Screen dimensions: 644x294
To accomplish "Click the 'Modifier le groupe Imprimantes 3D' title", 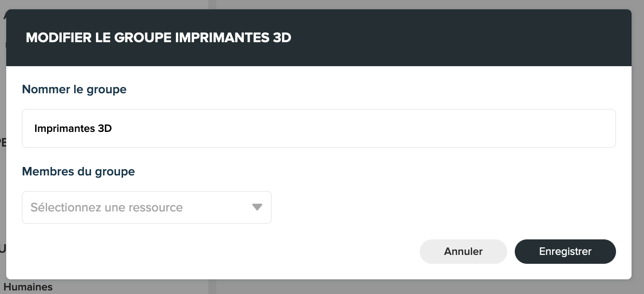I will [159, 38].
